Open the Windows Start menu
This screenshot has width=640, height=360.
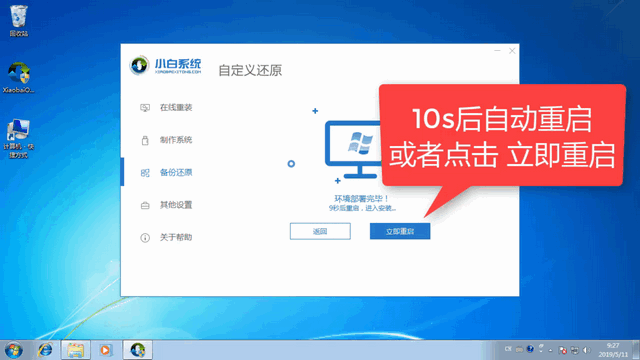click(x=14, y=350)
